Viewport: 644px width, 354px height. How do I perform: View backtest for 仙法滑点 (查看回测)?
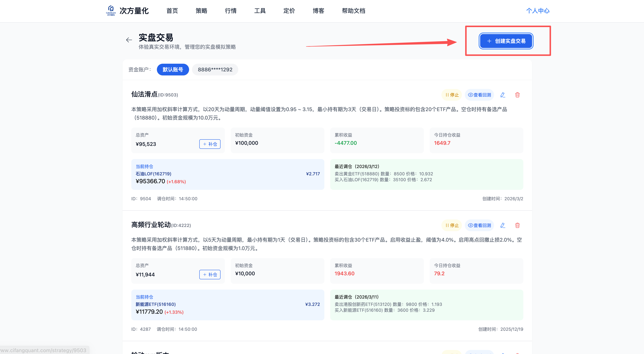pos(479,95)
